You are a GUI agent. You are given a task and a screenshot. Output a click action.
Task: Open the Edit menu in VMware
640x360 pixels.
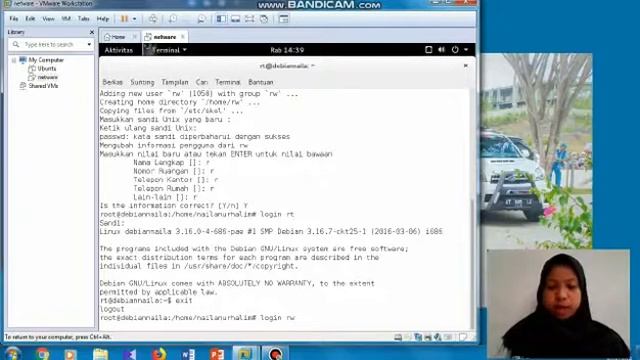coord(30,19)
